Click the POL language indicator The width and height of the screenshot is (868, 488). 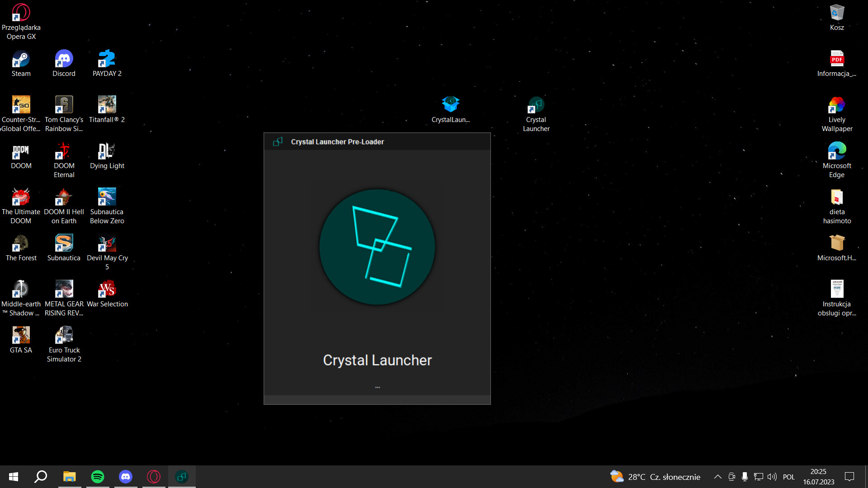(x=788, y=477)
